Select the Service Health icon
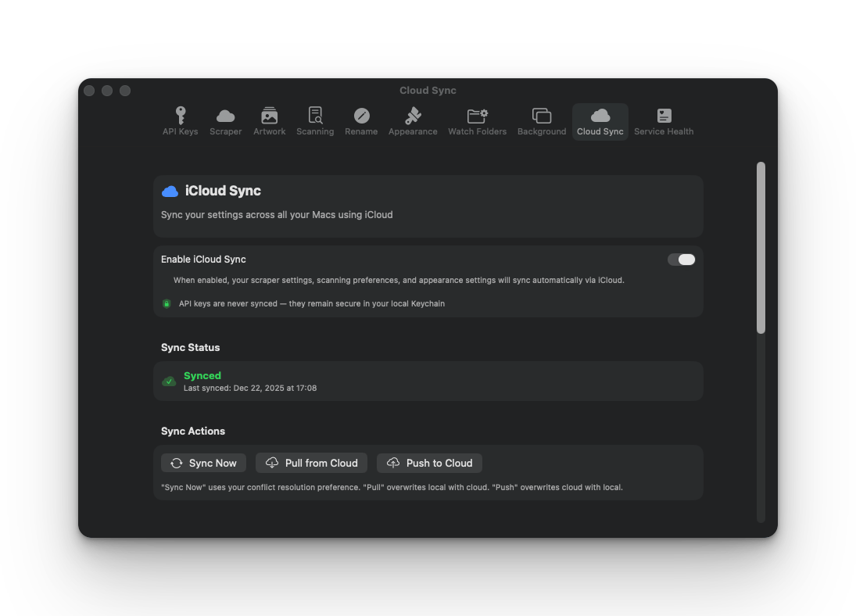This screenshot has height=616, width=856. click(663, 115)
